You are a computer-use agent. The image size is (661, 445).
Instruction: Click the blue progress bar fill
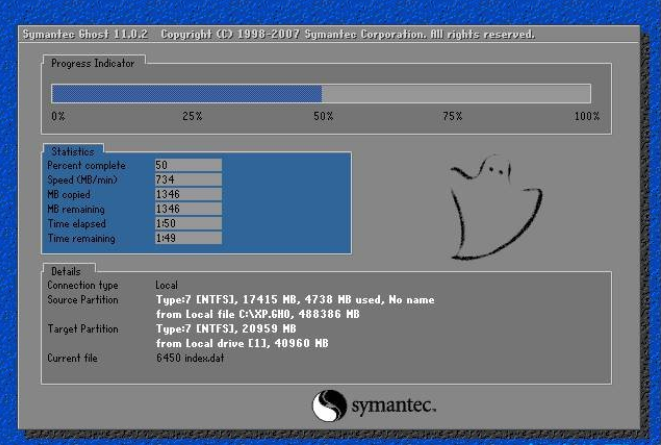tap(187, 94)
